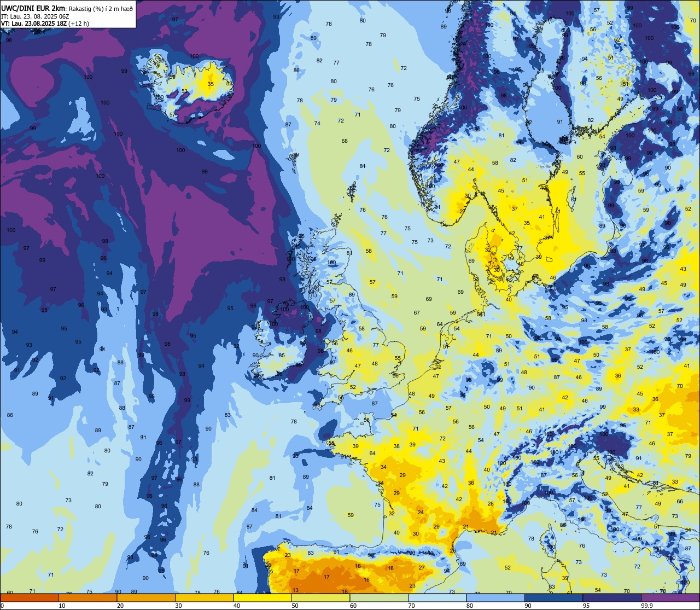Click the legend tick label '10'
The width and height of the screenshot is (700, 610).
(62, 606)
